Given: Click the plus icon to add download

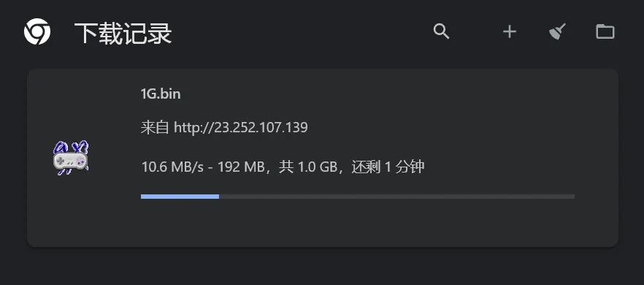Looking at the screenshot, I should (x=510, y=31).
